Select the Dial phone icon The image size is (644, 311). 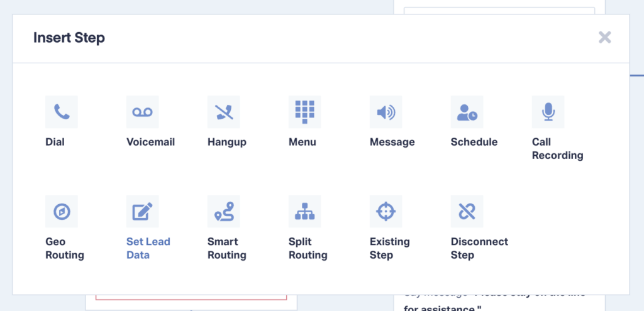point(61,112)
